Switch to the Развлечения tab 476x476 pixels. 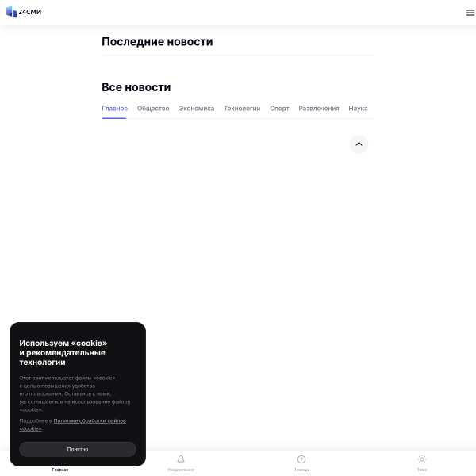pyautogui.click(x=319, y=109)
